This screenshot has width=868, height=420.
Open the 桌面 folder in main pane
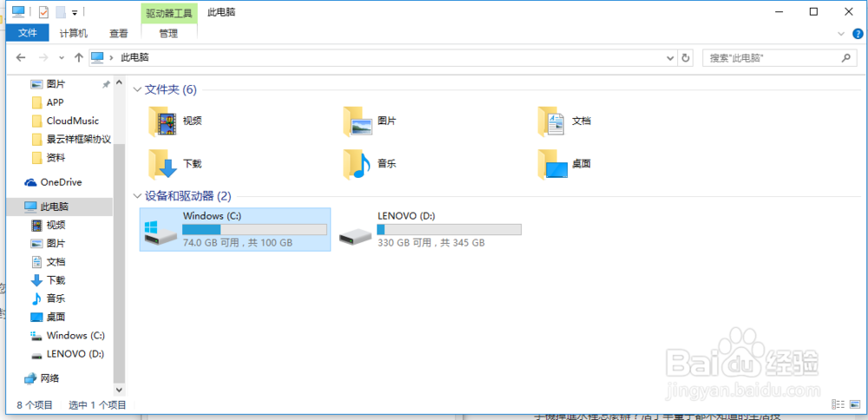pyautogui.click(x=564, y=164)
